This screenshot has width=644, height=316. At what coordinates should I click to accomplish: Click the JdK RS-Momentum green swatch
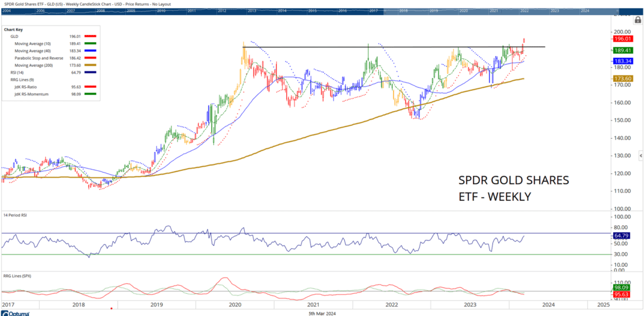pos(90,94)
